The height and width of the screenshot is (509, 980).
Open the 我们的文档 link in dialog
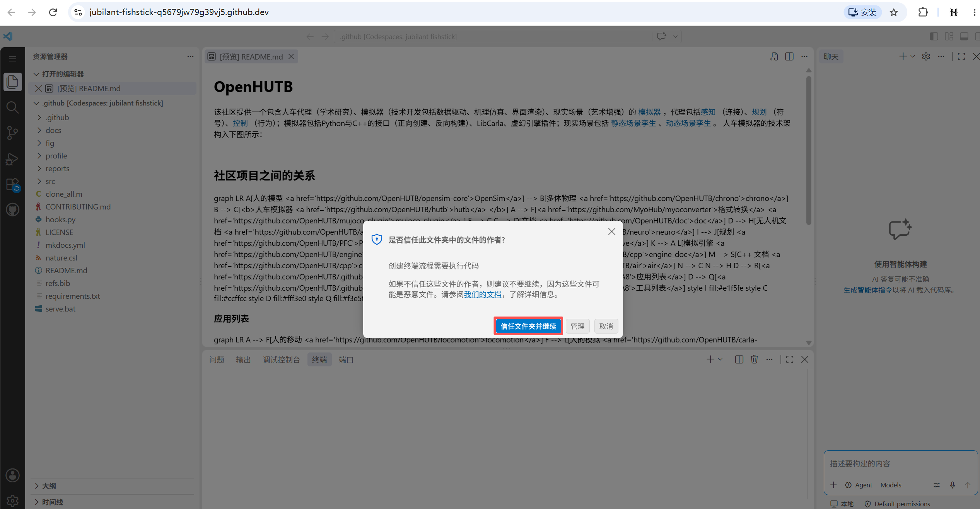point(482,295)
